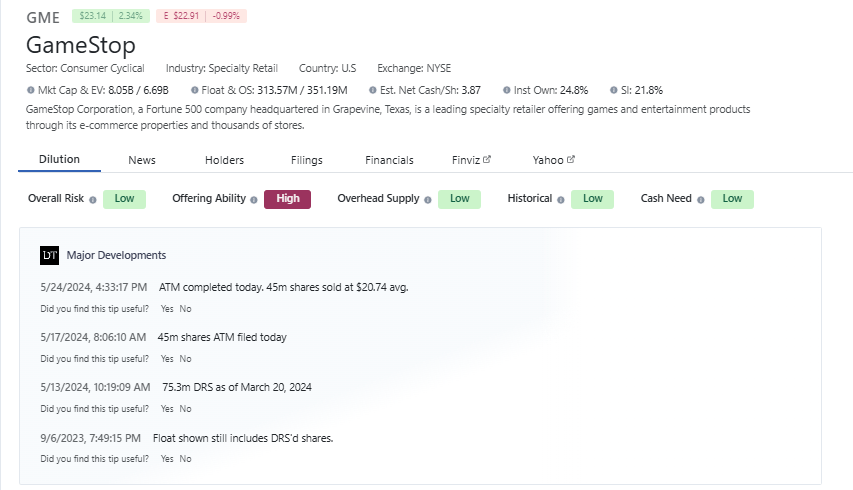Screen dimensions: 853x490
Task: Click info icon next to Offering Ability
Action: click(254, 199)
